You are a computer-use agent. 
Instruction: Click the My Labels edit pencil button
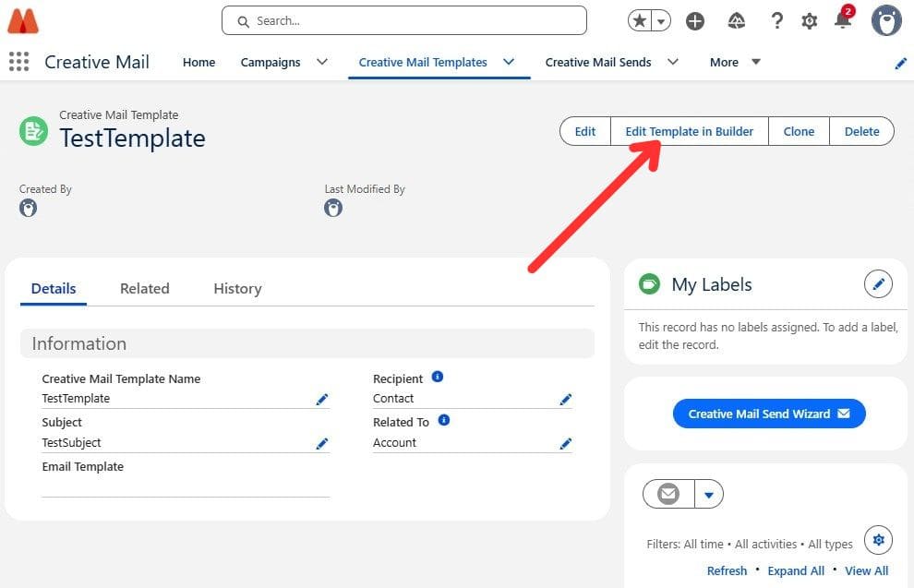(878, 283)
